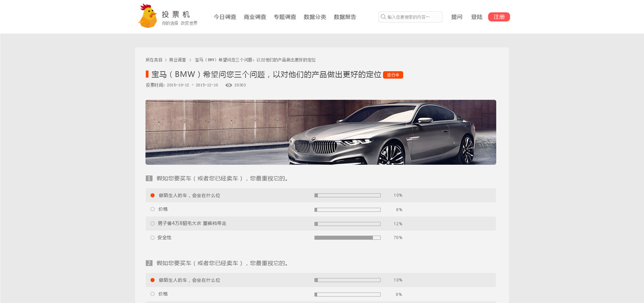Image resolution: width=644 pixels, height=303 pixels.
Task: Click the red 注册 button
Action: click(499, 17)
